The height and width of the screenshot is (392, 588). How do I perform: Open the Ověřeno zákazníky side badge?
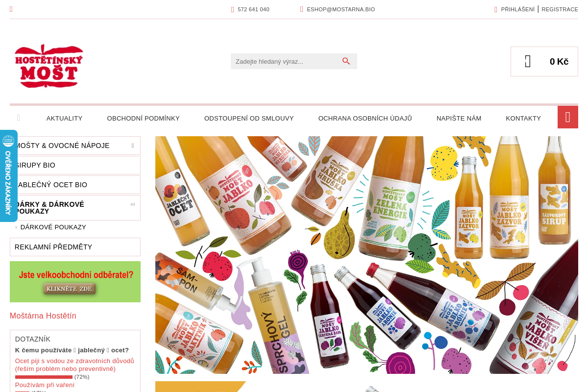click(8, 176)
